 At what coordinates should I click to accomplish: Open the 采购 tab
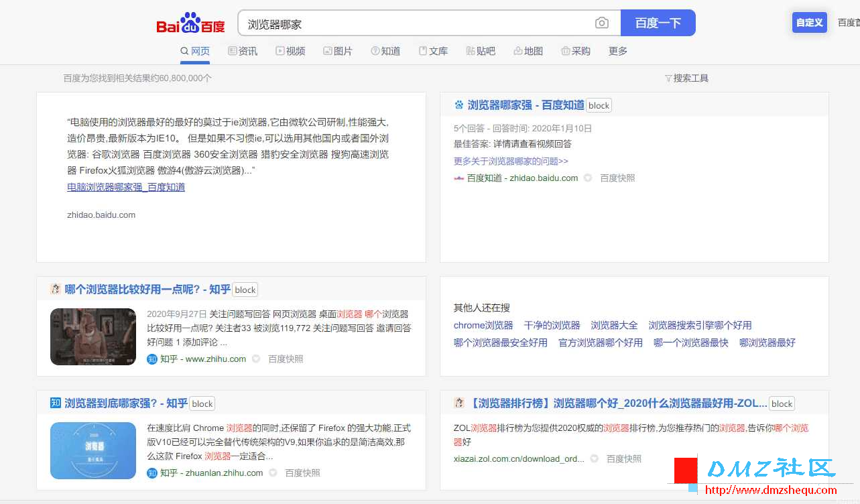click(x=576, y=51)
